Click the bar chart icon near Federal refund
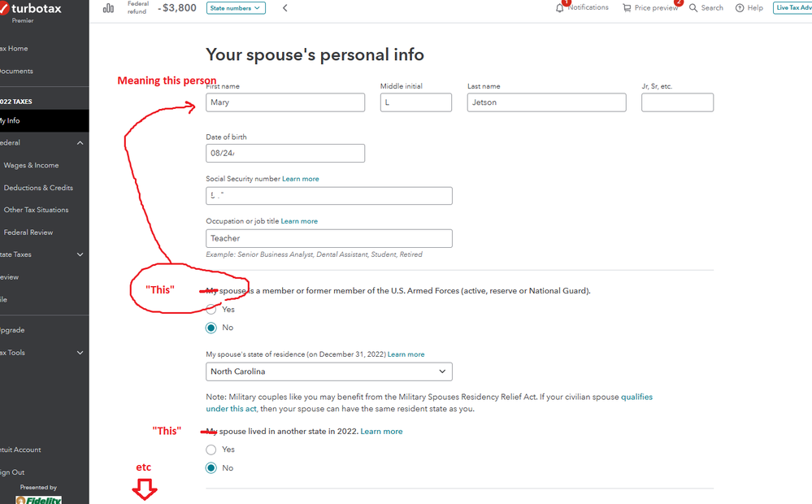The image size is (812, 504). 108,8
